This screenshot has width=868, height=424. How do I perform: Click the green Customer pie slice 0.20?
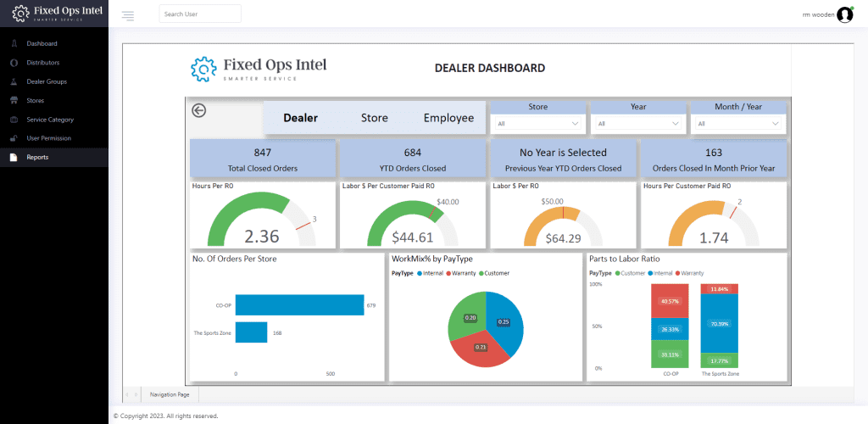[465, 315]
